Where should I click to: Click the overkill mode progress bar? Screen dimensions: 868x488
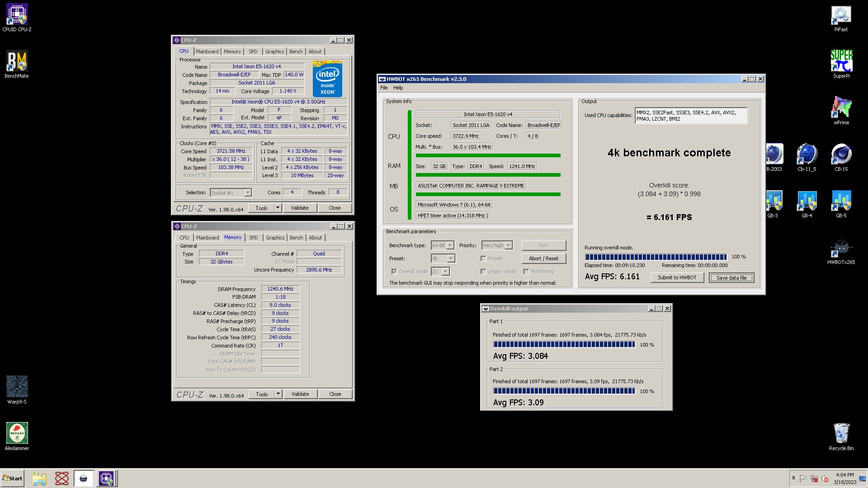(656, 257)
